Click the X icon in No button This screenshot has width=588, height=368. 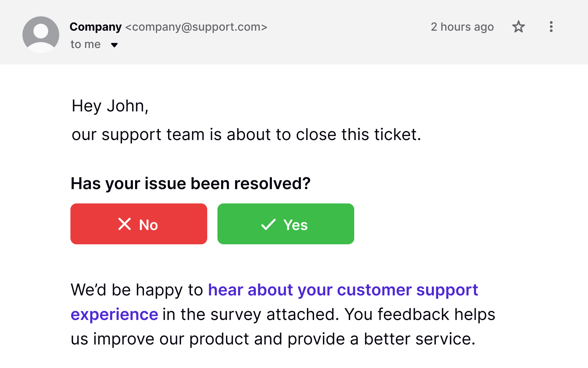click(x=125, y=224)
